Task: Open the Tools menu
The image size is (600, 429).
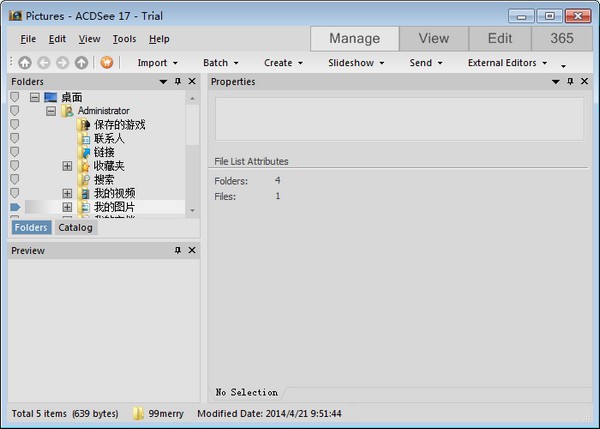Action: pyautogui.click(x=124, y=39)
